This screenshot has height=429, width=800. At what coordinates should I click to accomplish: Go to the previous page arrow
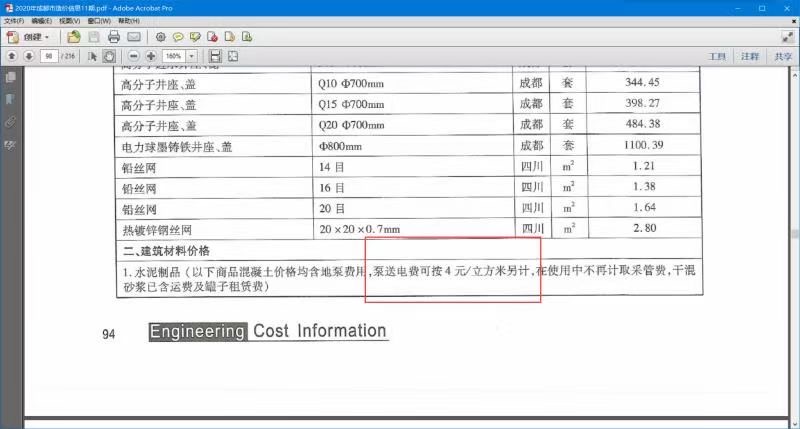click(12, 56)
